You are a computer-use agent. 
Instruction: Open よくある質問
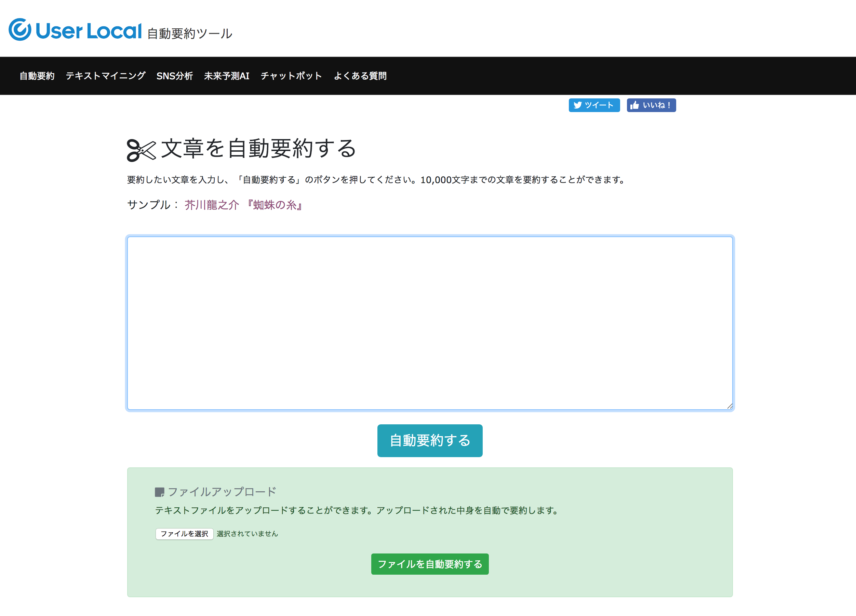pyautogui.click(x=360, y=76)
